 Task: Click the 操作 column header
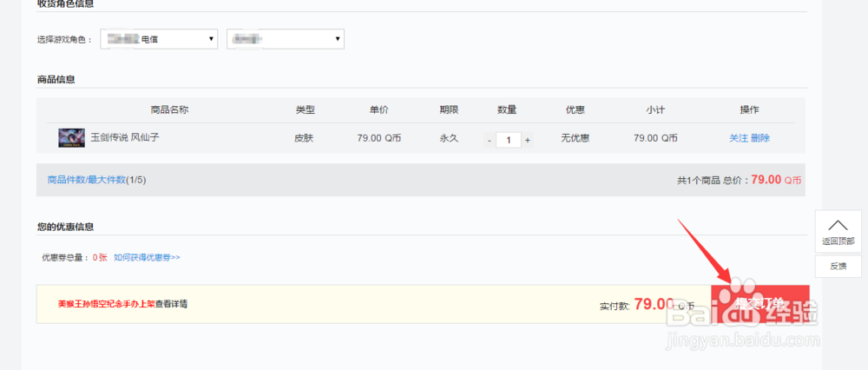pos(750,109)
